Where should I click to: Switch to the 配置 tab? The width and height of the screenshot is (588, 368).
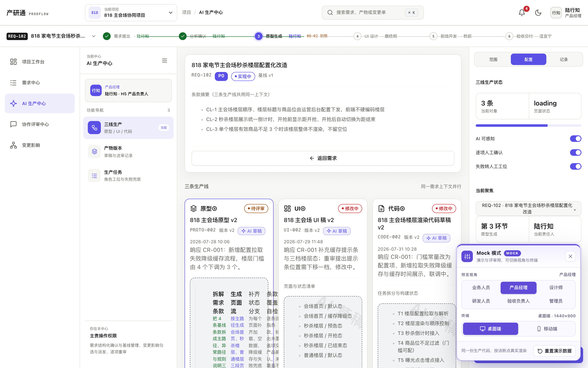tap(528, 59)
